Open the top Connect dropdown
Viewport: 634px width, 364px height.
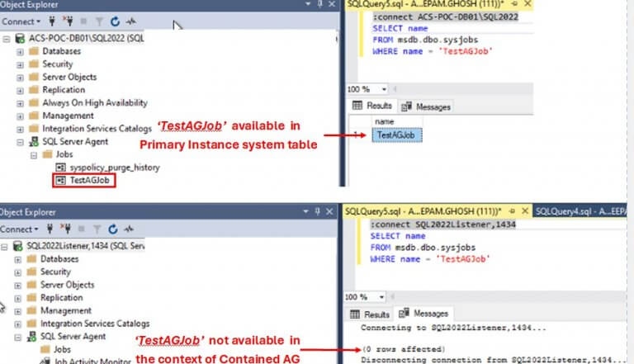click(x=21, y=21)
